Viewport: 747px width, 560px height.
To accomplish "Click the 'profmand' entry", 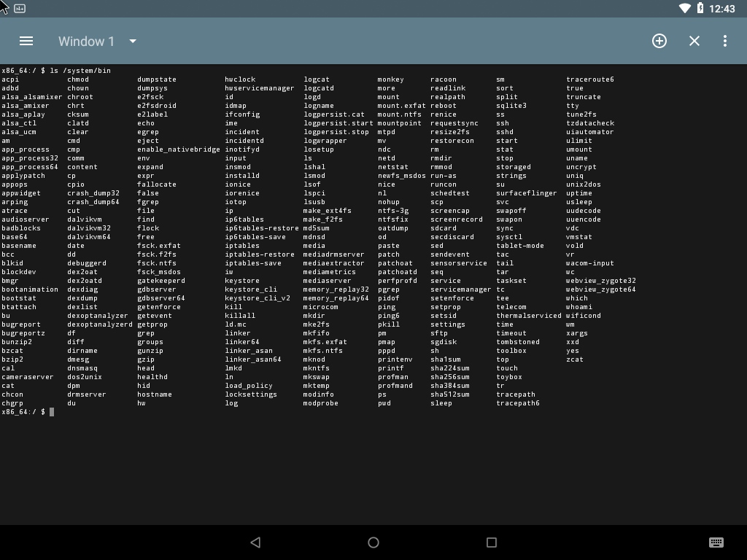I will tap(395, 386).
